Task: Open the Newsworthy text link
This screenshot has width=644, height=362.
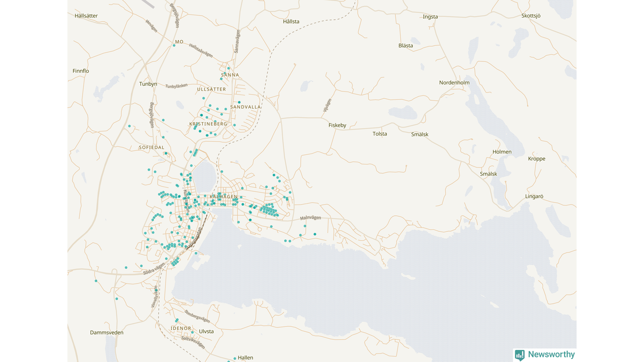Action: point(551,354)
